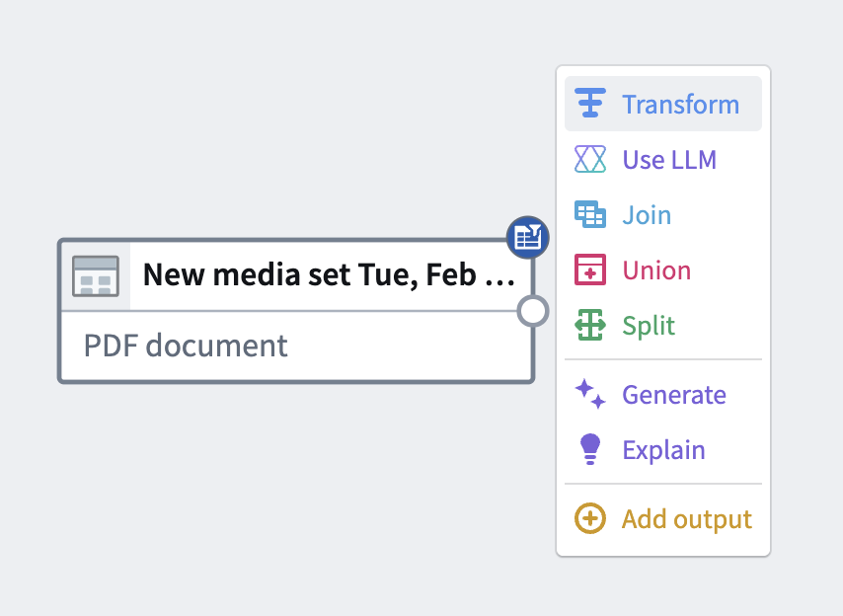Viewport: 843px width, 616px height.
Task: Click the Add output link
Action: coord(685,518)
